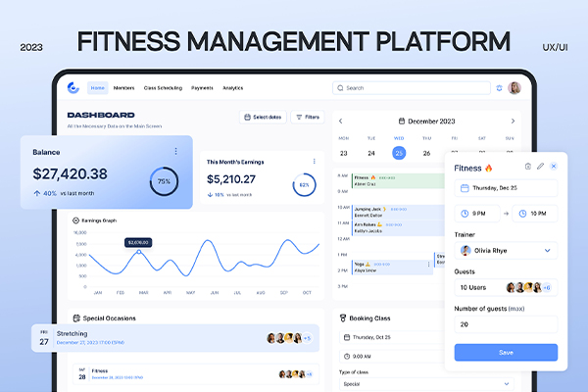Delete the Fitness event via trash icon
Image resolution: width=588 pixels, height=392 pixels.
click(528, 167)
